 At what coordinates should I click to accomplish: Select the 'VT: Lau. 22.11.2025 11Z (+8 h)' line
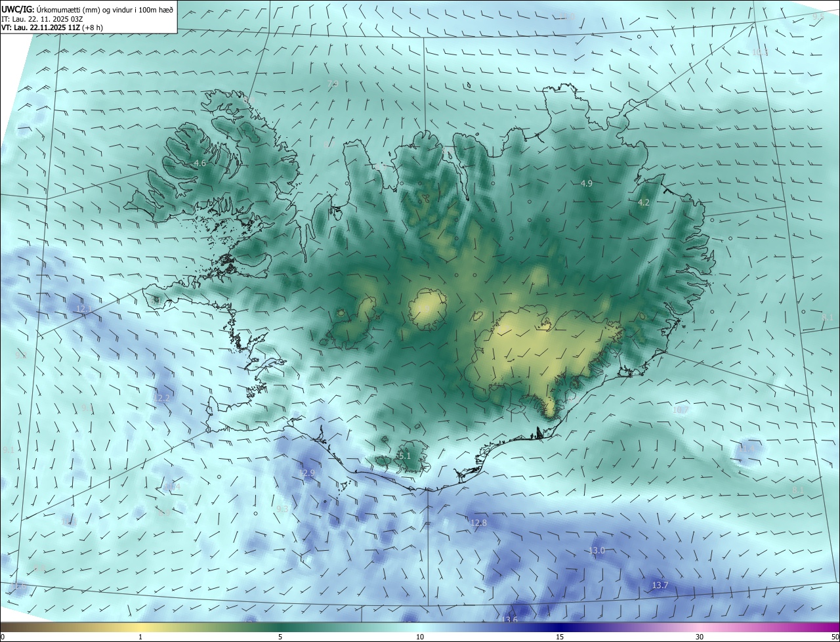(52, 28)
